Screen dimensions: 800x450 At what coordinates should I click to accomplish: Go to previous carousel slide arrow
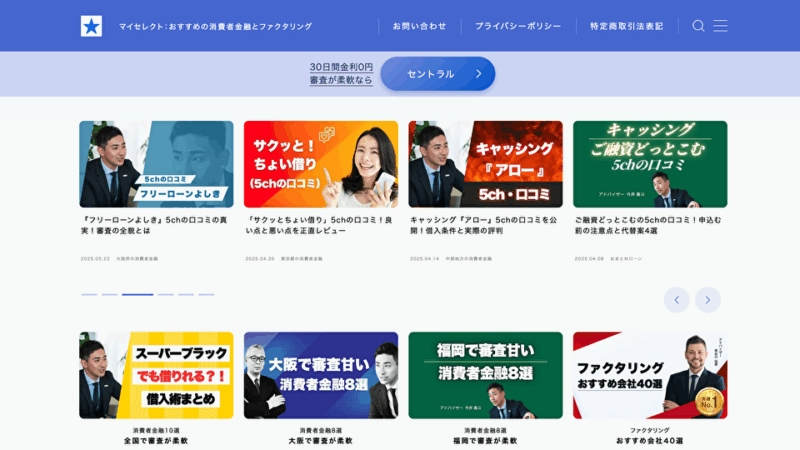pyautogui.click(x=677, y=300)
